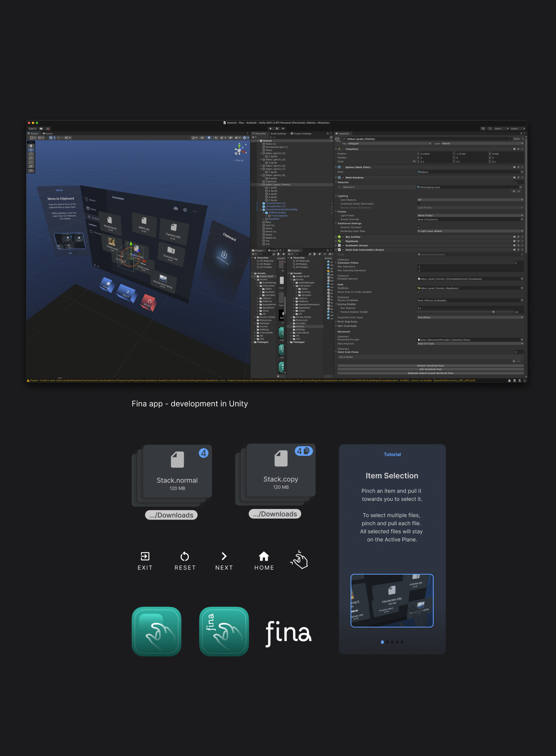Viewport: 556px width, 756px height.
Task: Click Refresh HandGrab Pose button
Action: pyautogui.click(x=431, y=366)
